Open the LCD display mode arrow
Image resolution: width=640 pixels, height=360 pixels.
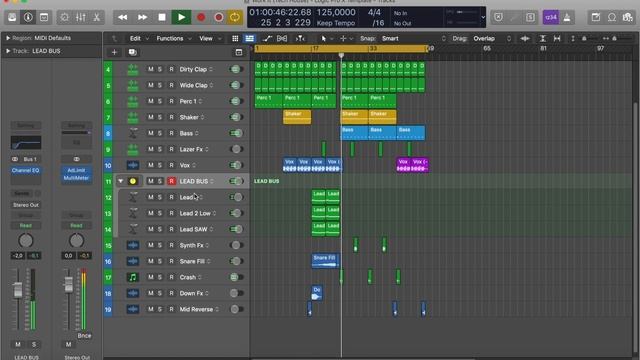tap(483, 17)
